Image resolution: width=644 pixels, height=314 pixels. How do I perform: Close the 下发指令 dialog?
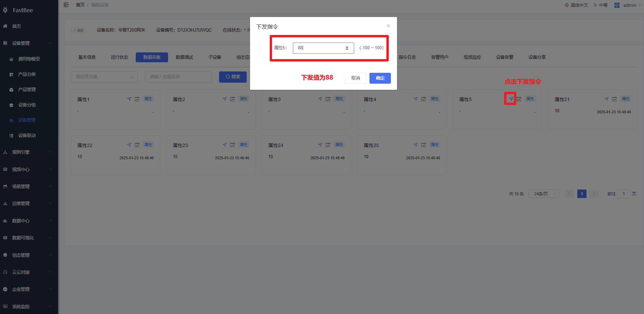coord(388,26)
